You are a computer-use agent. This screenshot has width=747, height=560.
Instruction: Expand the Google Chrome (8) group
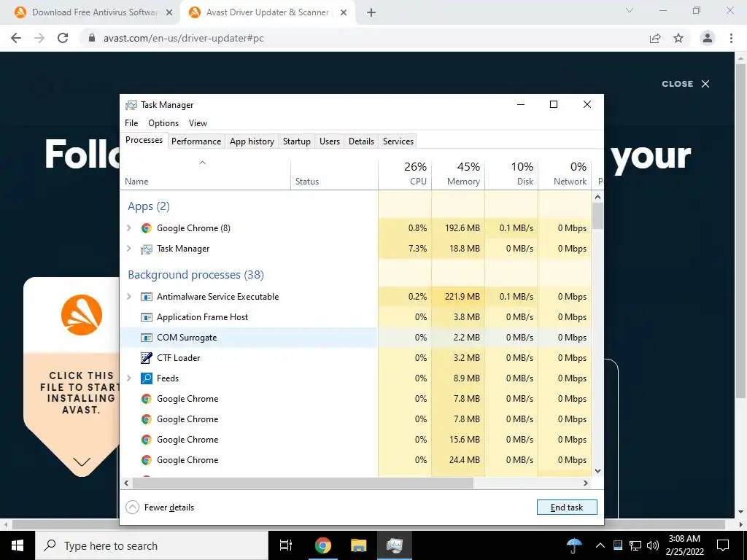tap(128, 228)
